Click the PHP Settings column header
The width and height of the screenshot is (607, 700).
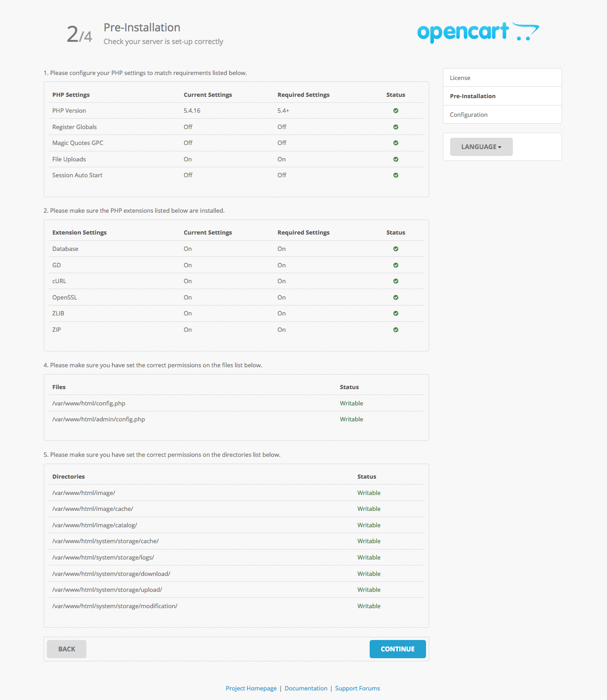pyautogui.click(x=71, y=95)
